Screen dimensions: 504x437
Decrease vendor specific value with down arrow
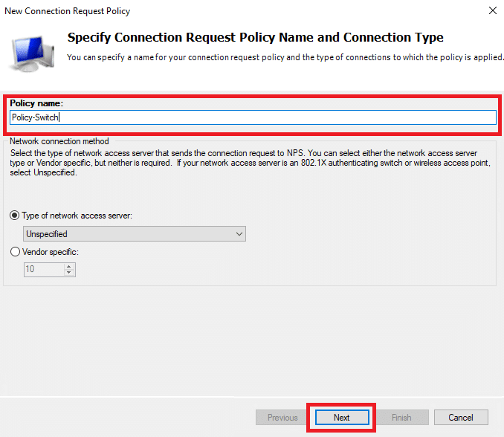(x=69, y=273)
